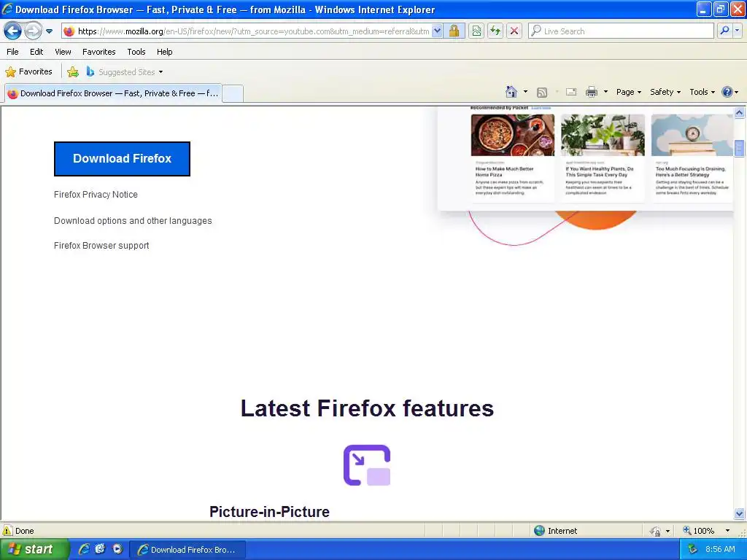The height and width of the screenshot is (560, 747).
Task: Expand the Home button dropdown arrow
Action: pyautogui.click(x=525, y=92)
